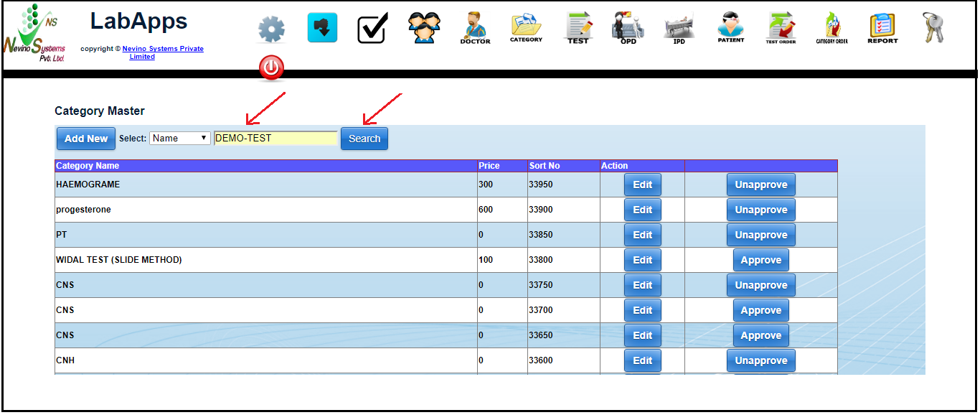Open the Report clipboard icon
The width and height of the screenshot is (980, 415).
pos(882,28)
